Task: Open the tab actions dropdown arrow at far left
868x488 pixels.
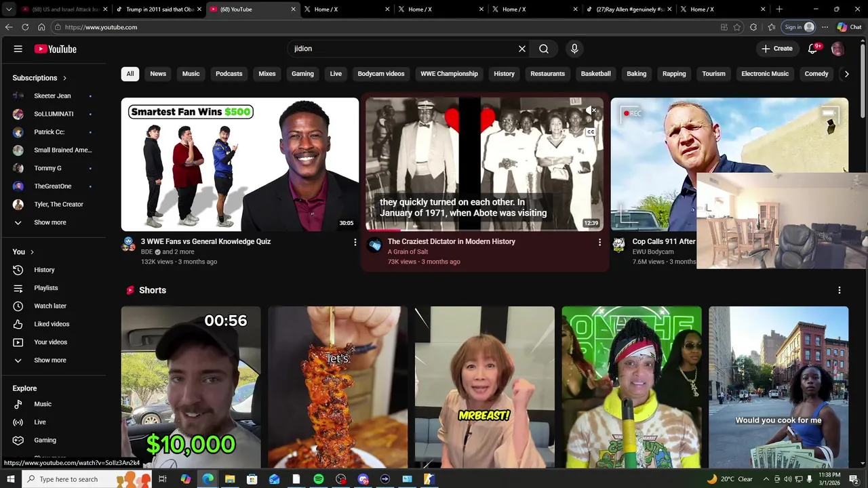Action: click(9, 9)
